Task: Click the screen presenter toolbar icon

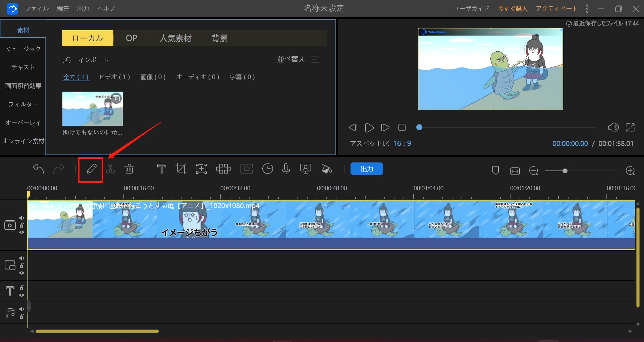Action: point(306,169)
